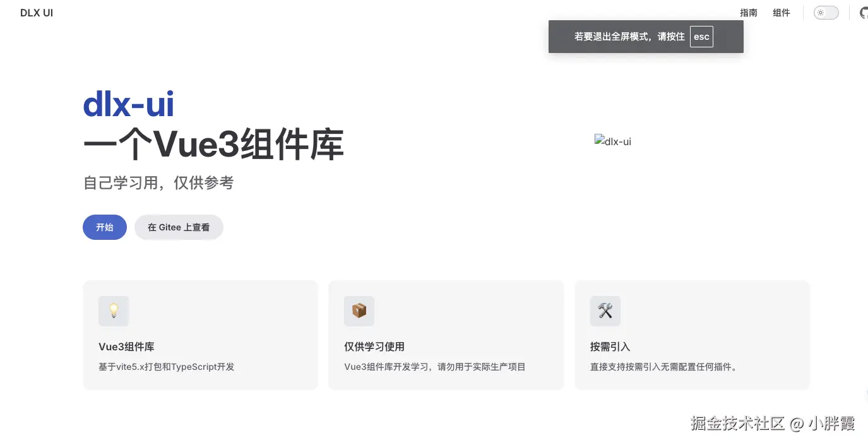The image size is (868, 445).
Task: Click the blue 开始 button
Action: point(105,227)
